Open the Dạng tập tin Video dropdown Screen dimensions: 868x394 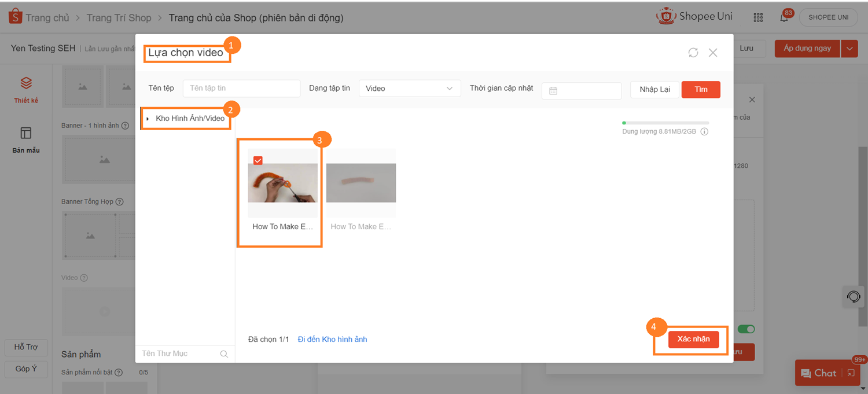[410, 89]
